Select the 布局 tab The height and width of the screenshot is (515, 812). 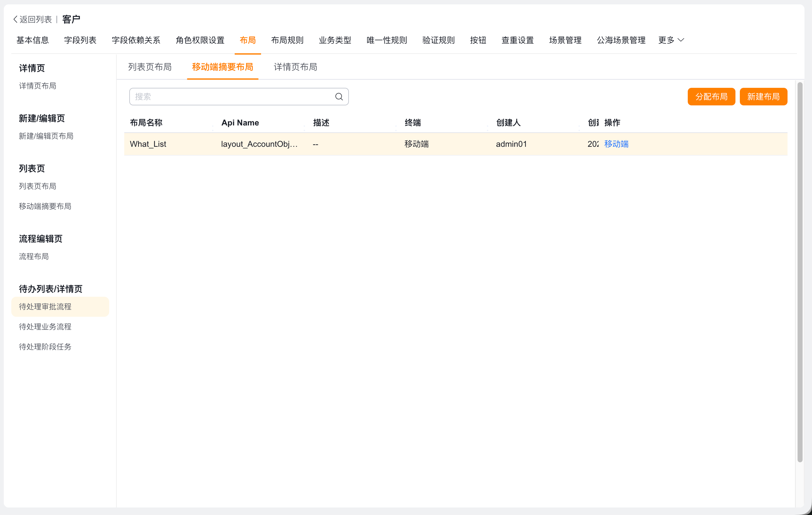pos(248,40)
